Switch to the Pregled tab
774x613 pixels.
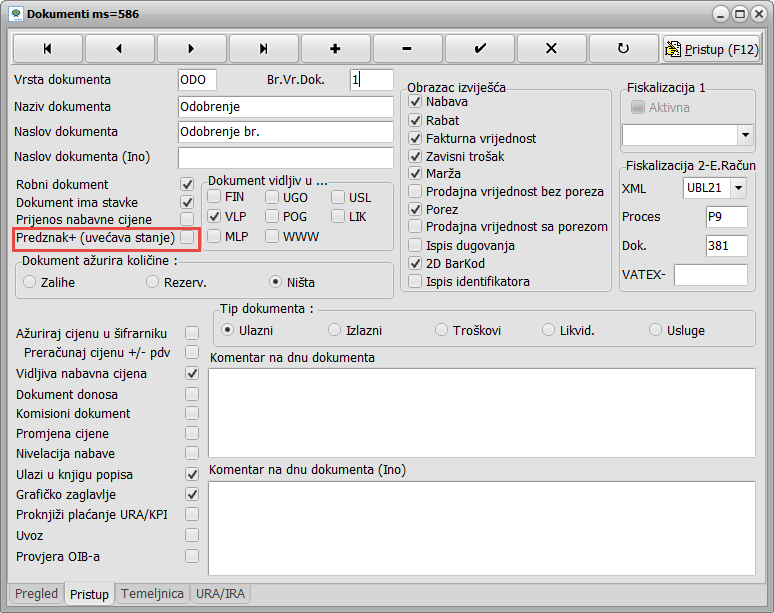point(37,594)
